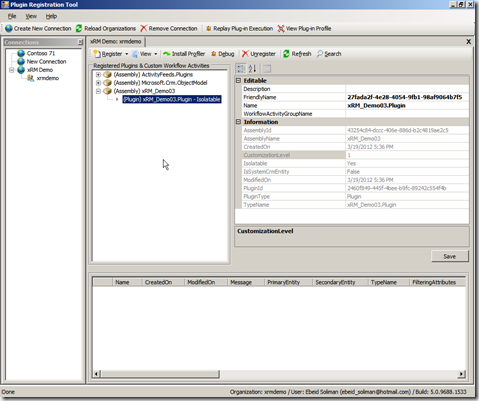479x401 pixels.
Task: Click the PluginType property row
Action: coord(355,196)
